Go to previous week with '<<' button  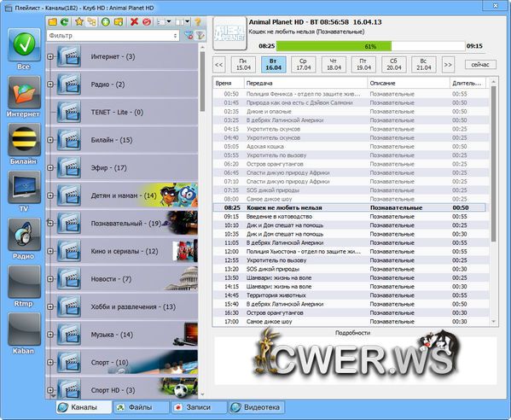(x=219, y=65)
